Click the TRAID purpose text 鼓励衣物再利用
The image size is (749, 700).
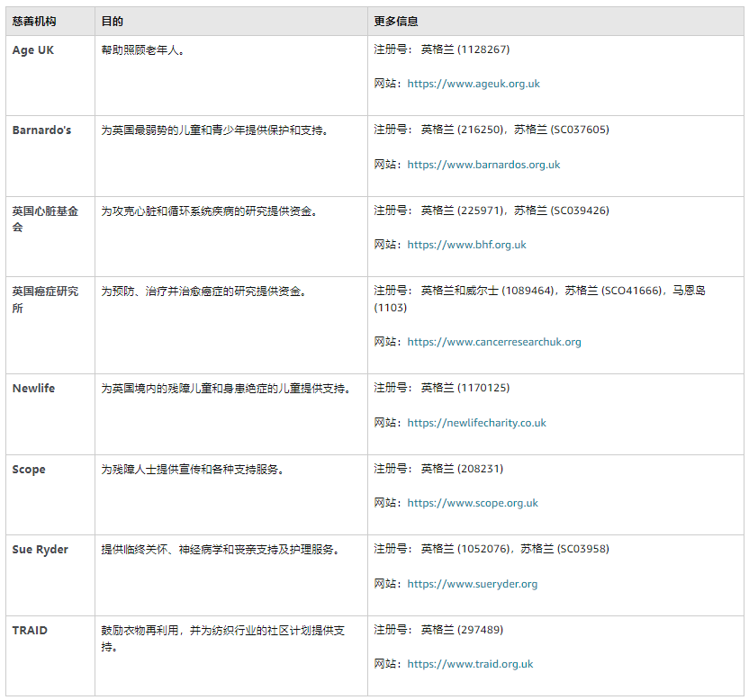coord(140,631)
